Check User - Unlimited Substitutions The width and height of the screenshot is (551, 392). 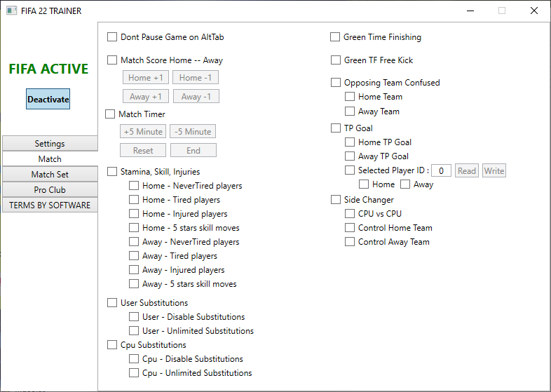pos(134,331)
